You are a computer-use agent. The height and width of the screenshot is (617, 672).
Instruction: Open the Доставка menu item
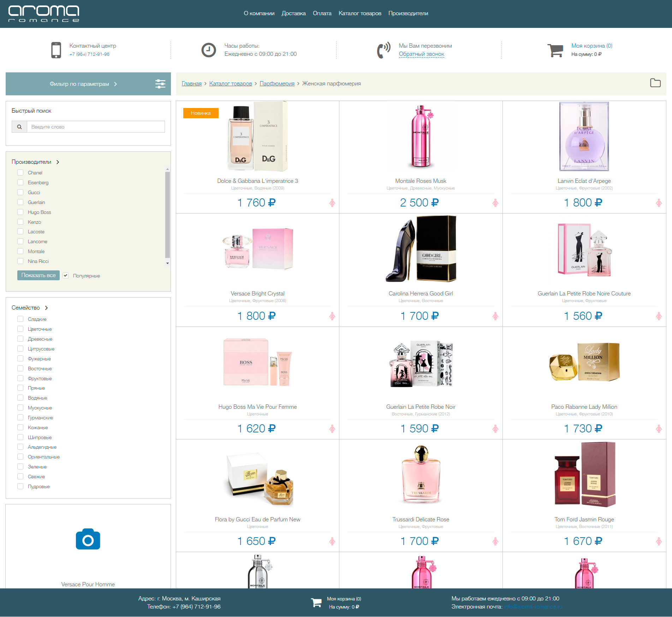(293, 13)
